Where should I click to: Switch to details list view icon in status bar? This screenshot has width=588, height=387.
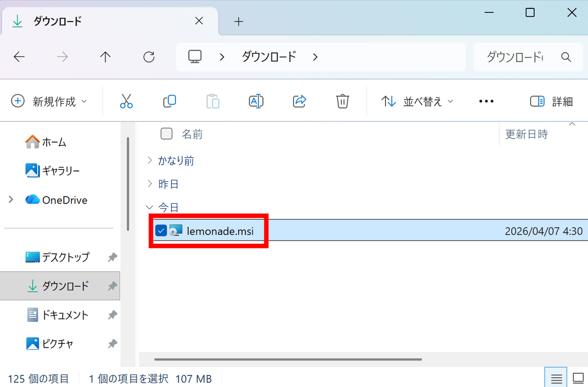coord(557,379)
